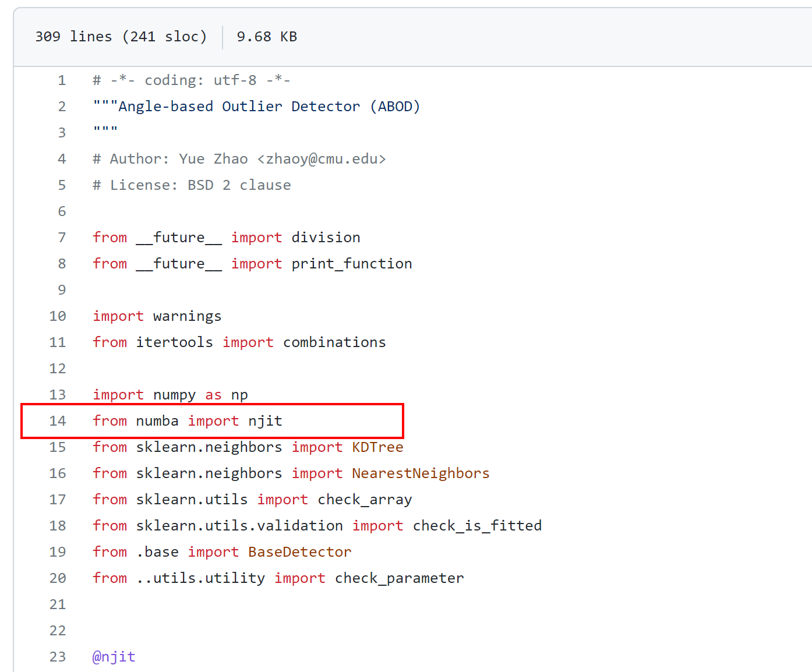
Task: Click the 'import numpy as np' line
Action: tap(170, 394)
